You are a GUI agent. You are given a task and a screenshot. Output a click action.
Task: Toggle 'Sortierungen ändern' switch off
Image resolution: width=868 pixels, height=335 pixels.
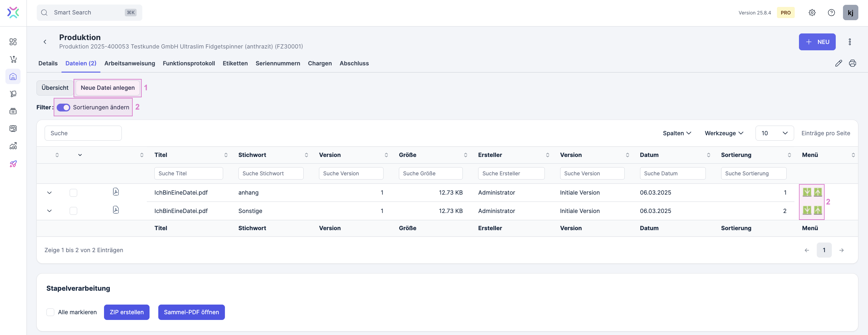[x=63, y=108]
